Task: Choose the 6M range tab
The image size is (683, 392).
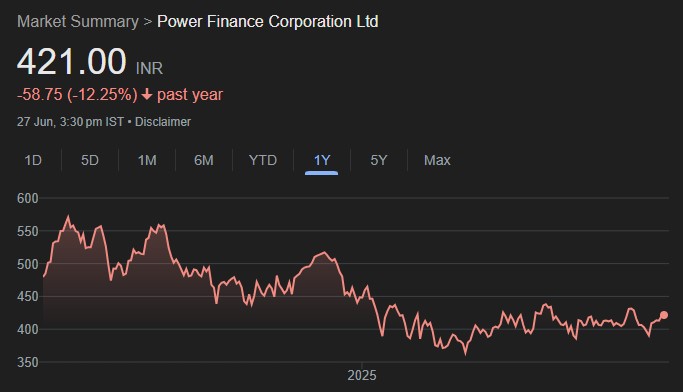Action: (204, 160)
